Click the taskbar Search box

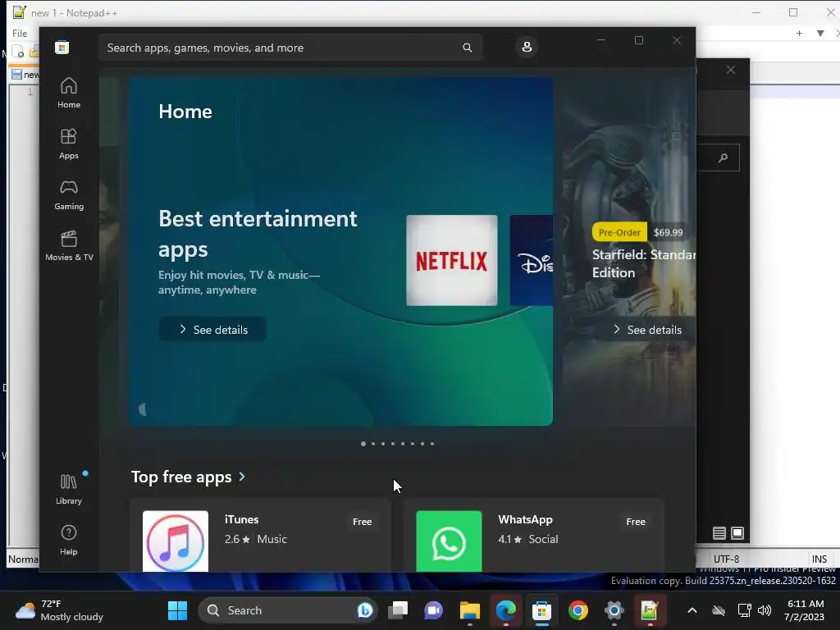coord(287,610)
